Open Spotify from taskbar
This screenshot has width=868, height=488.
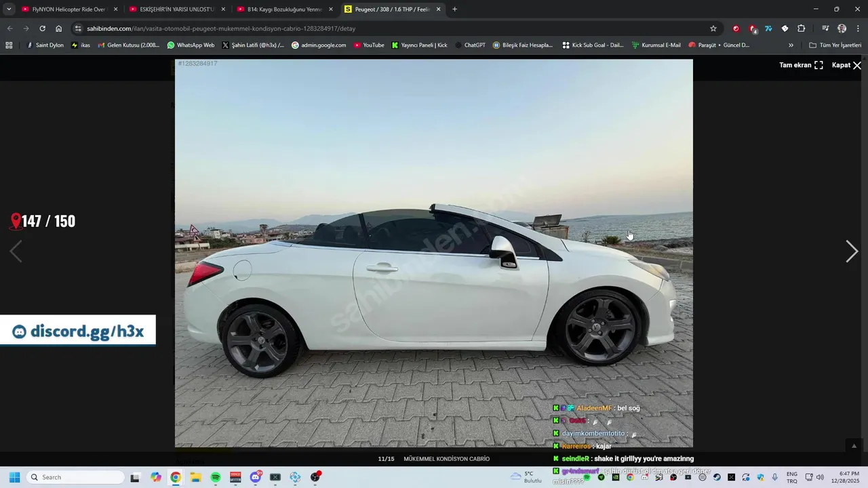click(216, 477)
